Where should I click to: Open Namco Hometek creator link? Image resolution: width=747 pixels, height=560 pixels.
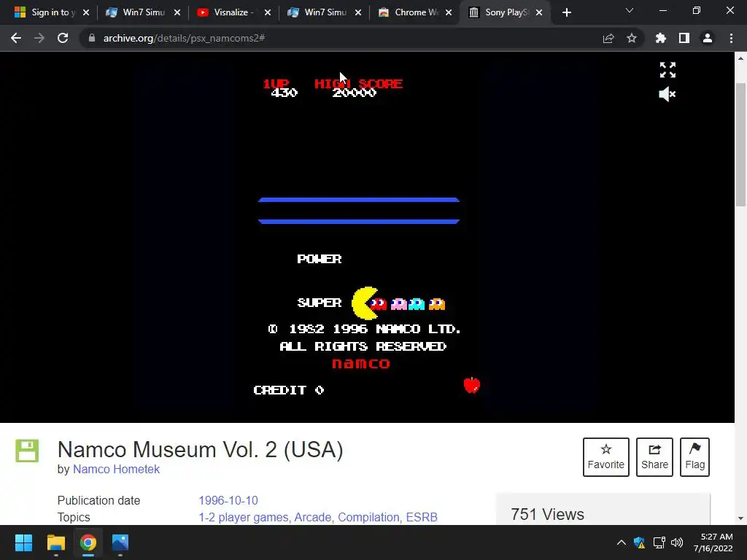click(x=116, y=469)
